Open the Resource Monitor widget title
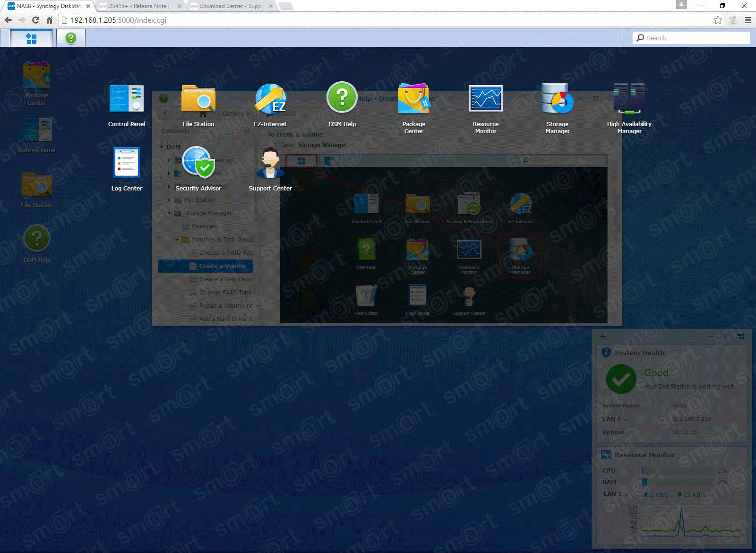756x553 pixels. pyautogui.click(x=644, y=455)
